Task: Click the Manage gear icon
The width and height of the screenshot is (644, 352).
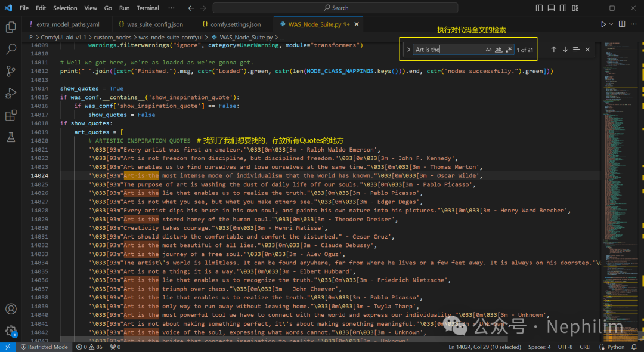Action: tap(11, 331)
